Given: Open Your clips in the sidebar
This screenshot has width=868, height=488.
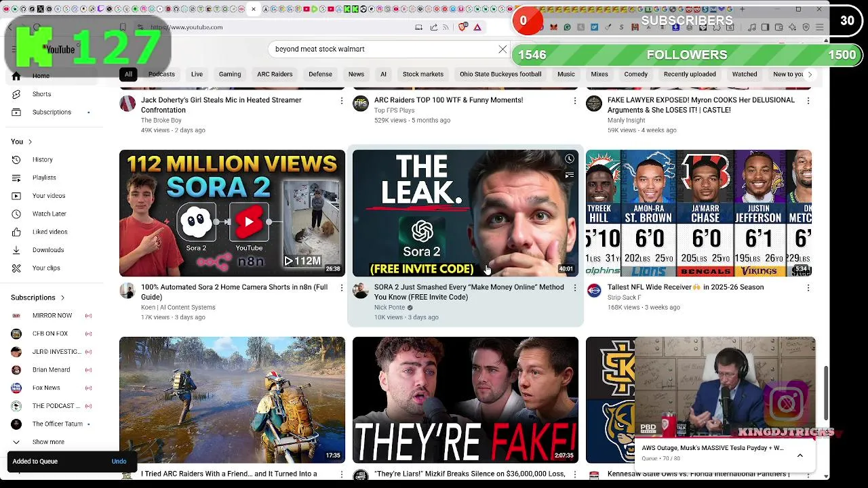Looking at the screenshot, I should click(46, 268).
